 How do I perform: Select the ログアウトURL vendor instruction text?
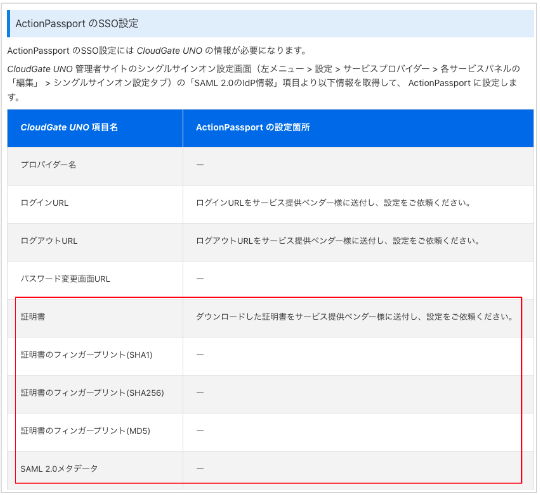pyautogui.click(x=338, y=241)
